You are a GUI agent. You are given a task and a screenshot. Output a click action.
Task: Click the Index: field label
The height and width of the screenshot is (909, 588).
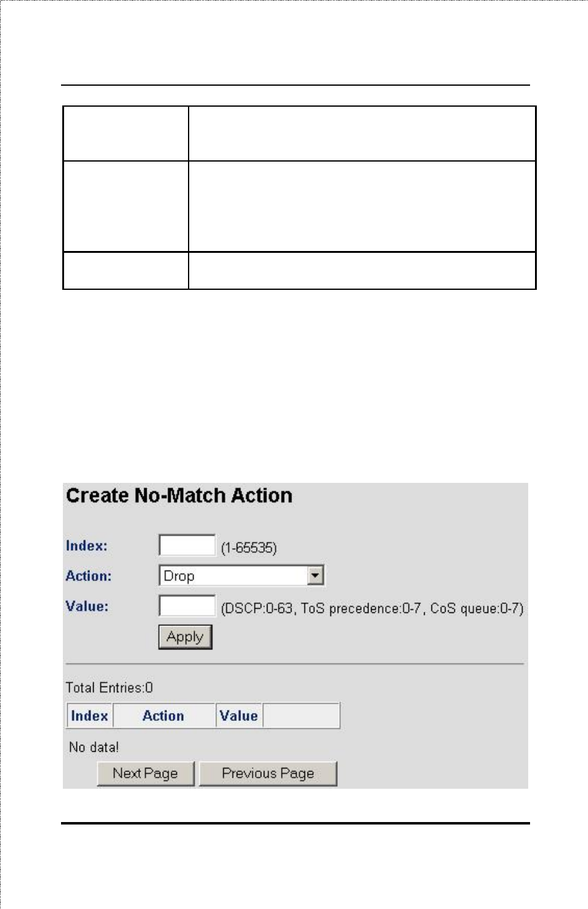87,546
